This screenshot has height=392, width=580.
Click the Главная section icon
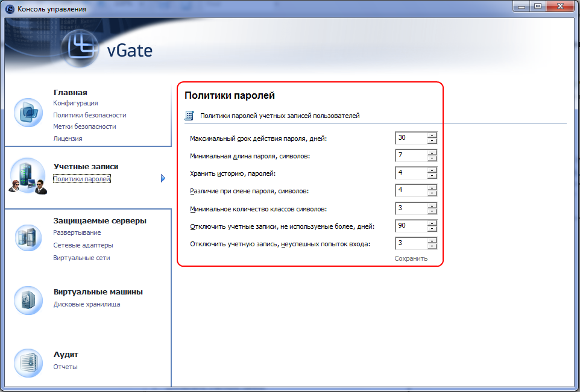[28, 113]
